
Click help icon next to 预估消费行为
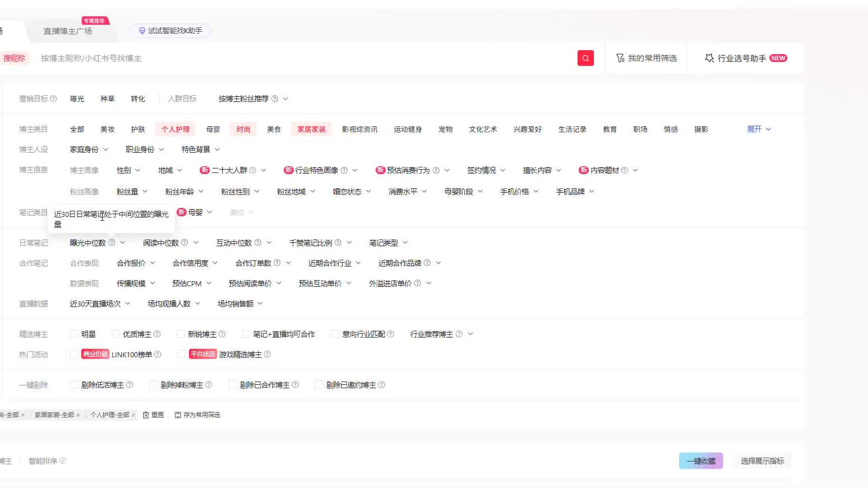tap(436, 170)
